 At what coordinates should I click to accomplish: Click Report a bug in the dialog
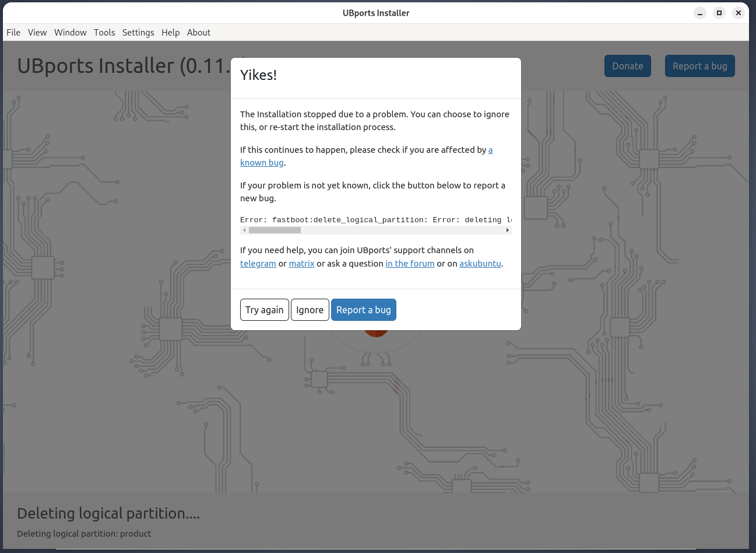[x=364, y=310]
